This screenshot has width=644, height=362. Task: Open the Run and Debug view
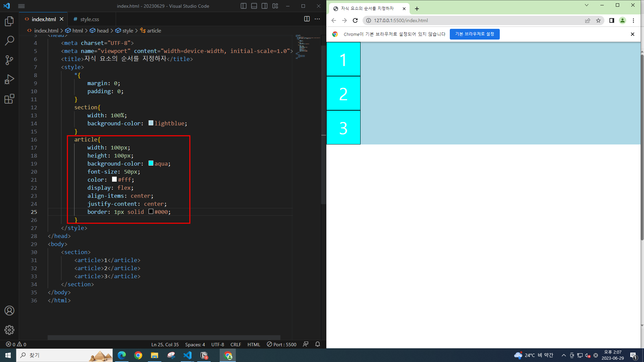(9, 79)
